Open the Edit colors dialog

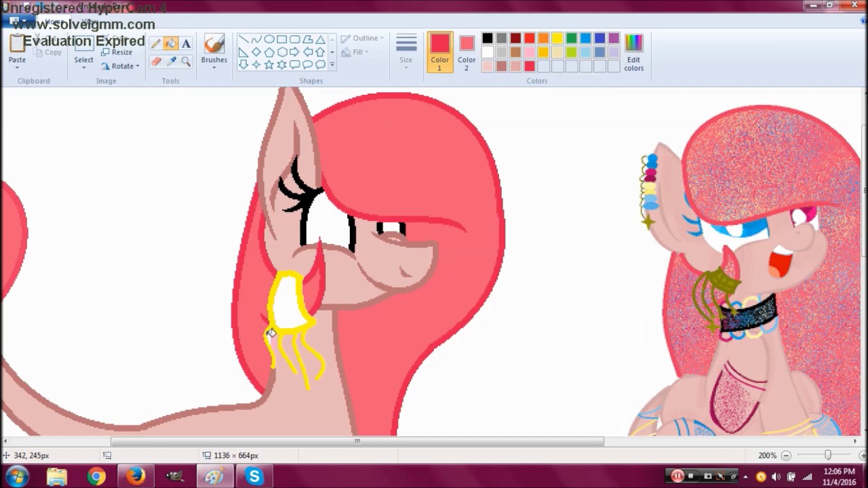click(x=633, y=52)
